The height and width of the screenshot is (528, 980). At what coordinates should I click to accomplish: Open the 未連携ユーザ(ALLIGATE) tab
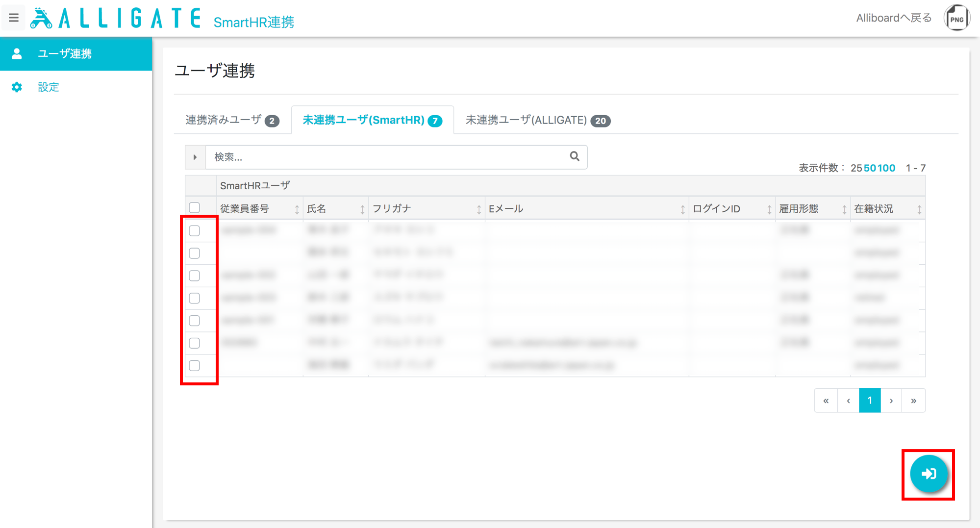point(538,120)
